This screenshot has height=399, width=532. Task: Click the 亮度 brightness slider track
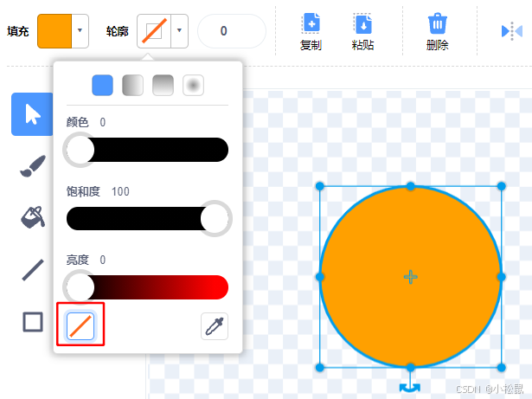(147, 287)
